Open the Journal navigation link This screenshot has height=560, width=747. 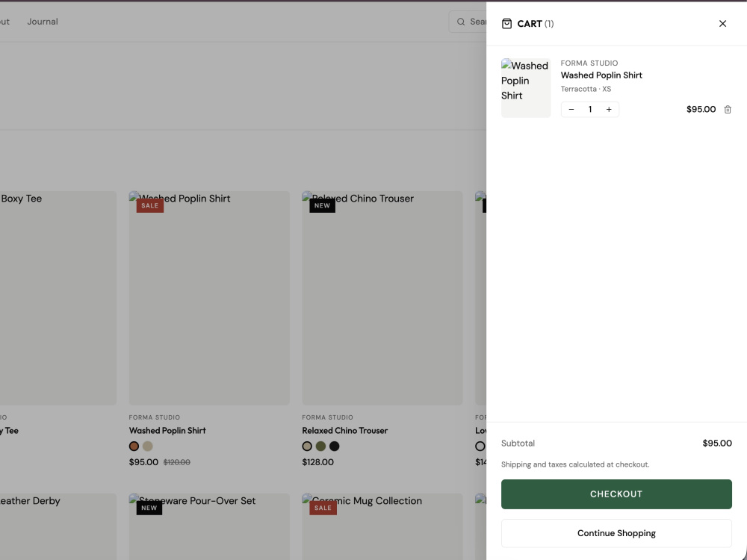coord(43,22)
